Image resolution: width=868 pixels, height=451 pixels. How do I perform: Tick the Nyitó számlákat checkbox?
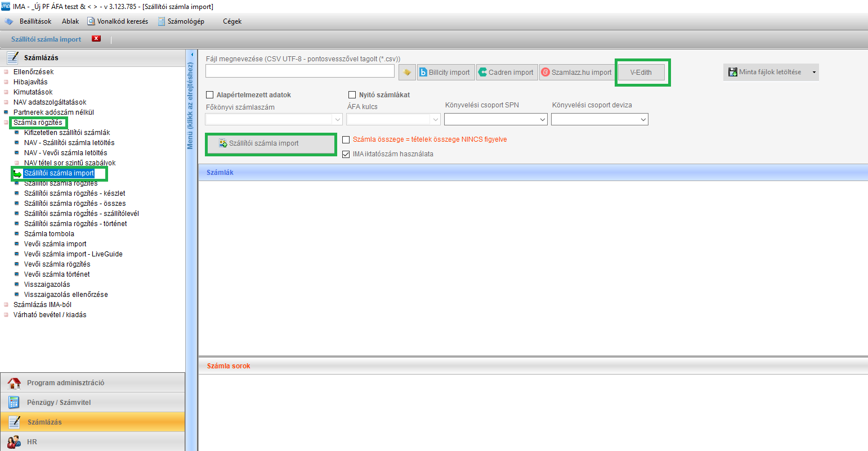tap(352, 95)
